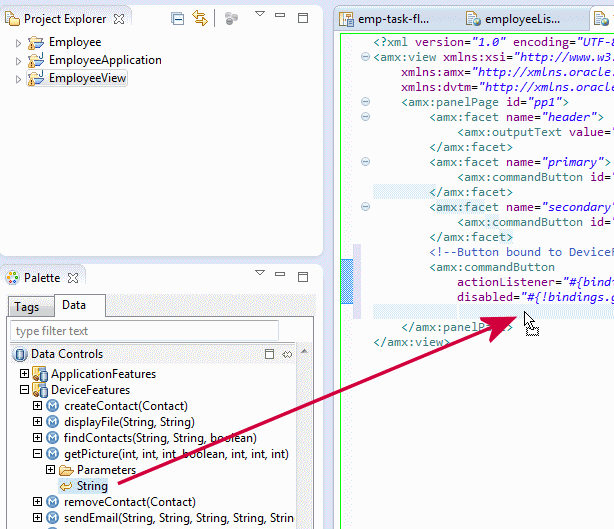Click the displayFile method icon
The height and width of the screenshot is (529, 614).
pos(52,422)
